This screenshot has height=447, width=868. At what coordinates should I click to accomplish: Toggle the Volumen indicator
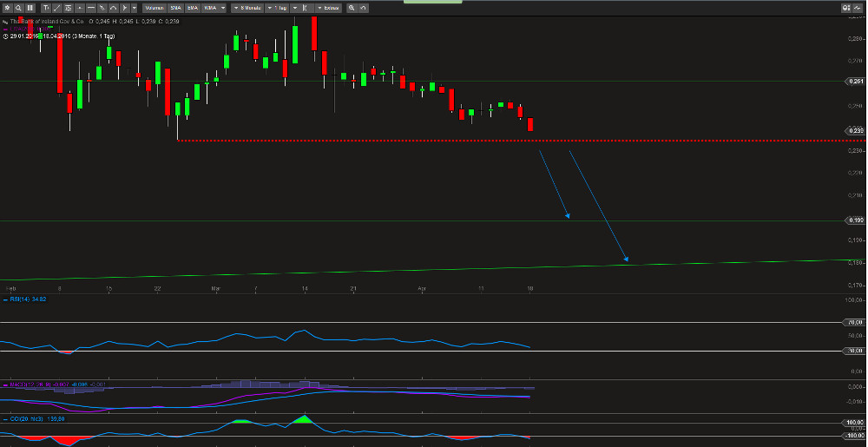tap(155, 8)
